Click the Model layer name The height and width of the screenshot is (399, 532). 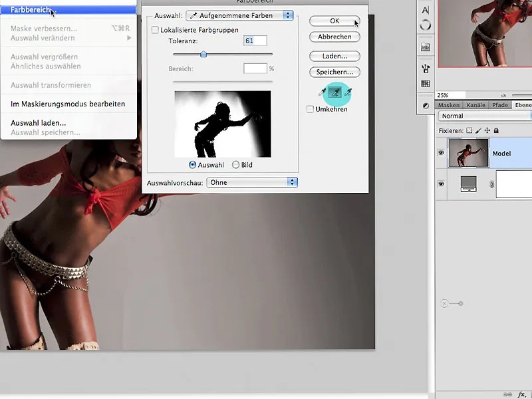point(501,154)
